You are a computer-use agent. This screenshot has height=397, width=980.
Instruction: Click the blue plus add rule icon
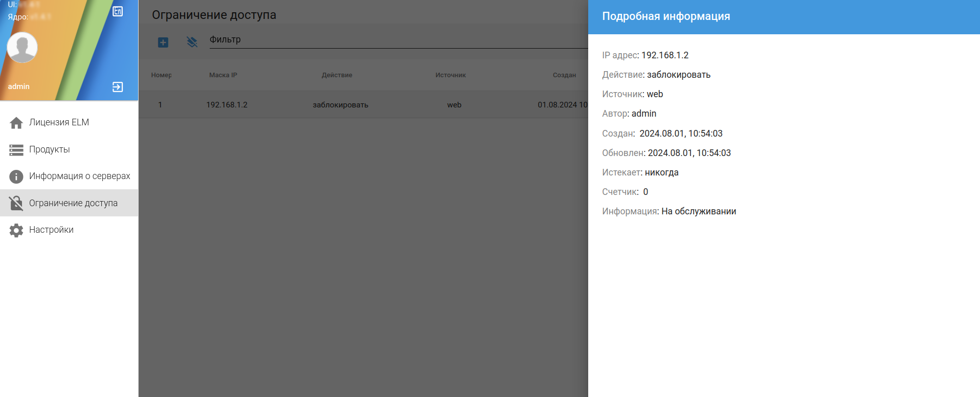(163, 42)
